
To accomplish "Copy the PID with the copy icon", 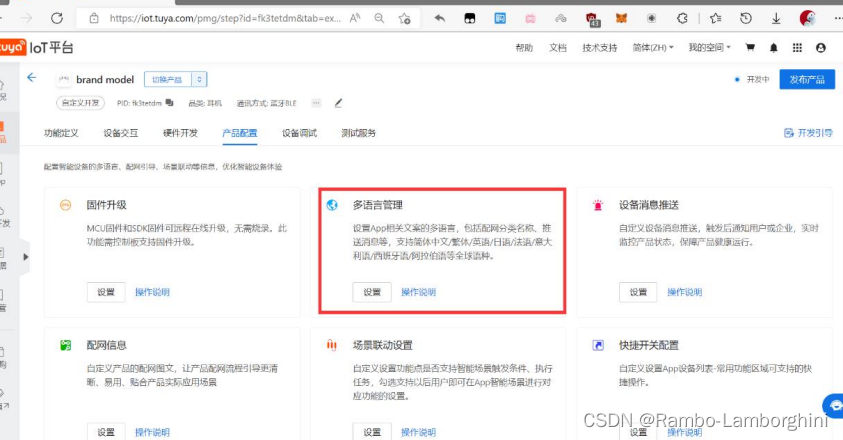I will 169,103.
